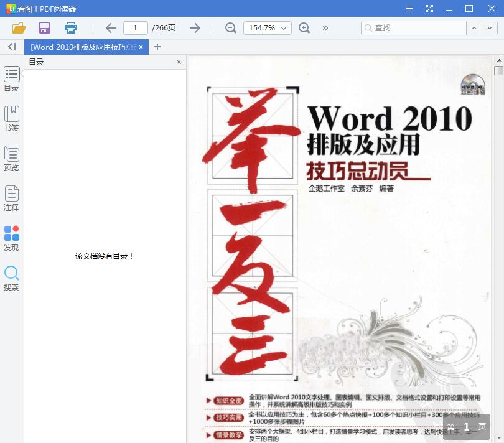Print the document with the printer icon
504x443 pixels.
71,28
